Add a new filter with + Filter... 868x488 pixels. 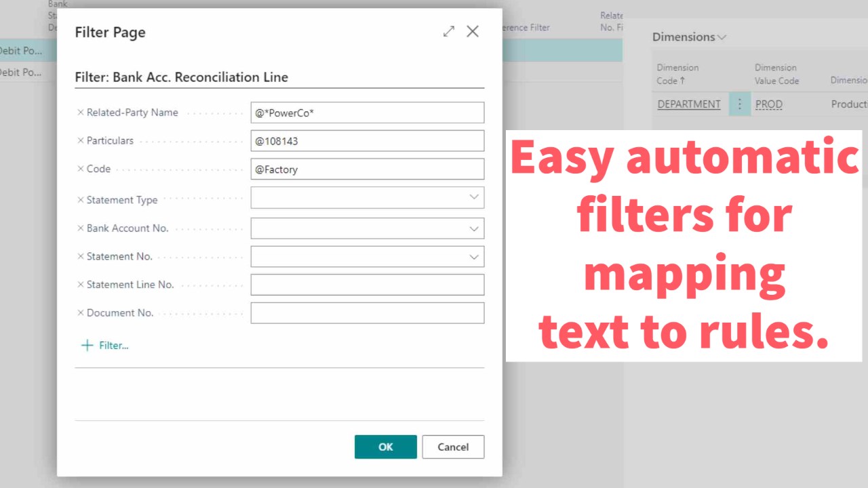pos(105,346)
